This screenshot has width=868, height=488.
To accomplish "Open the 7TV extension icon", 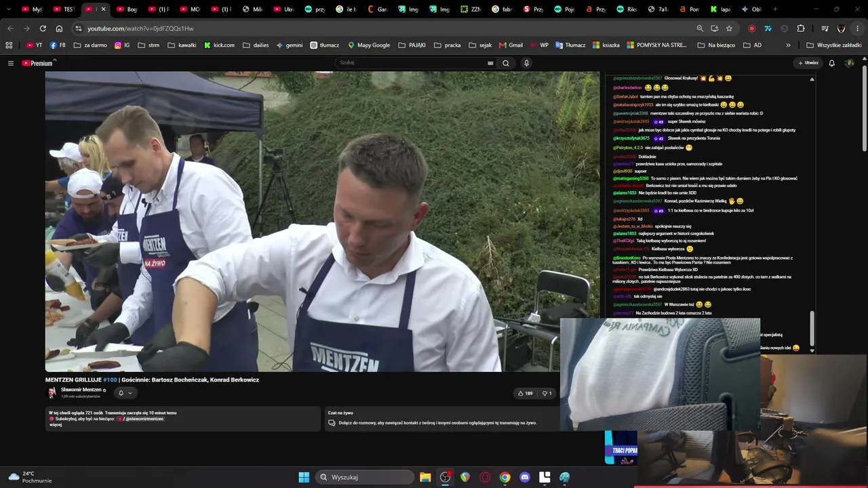I will [768, 28].
